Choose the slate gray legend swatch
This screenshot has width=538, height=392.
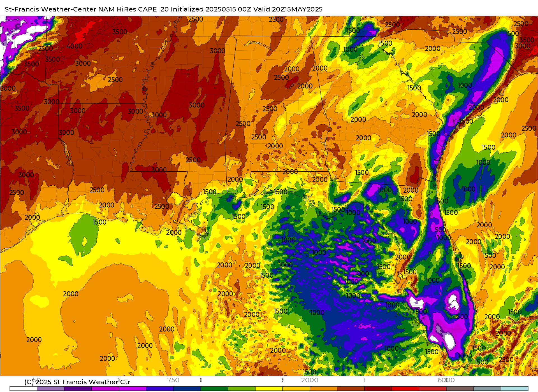tap(487, 389)
